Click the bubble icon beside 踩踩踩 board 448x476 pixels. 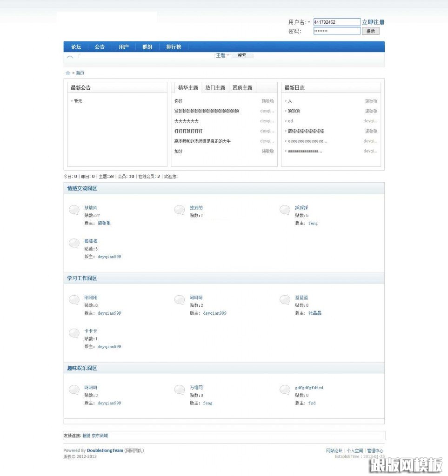click(285, 210)
